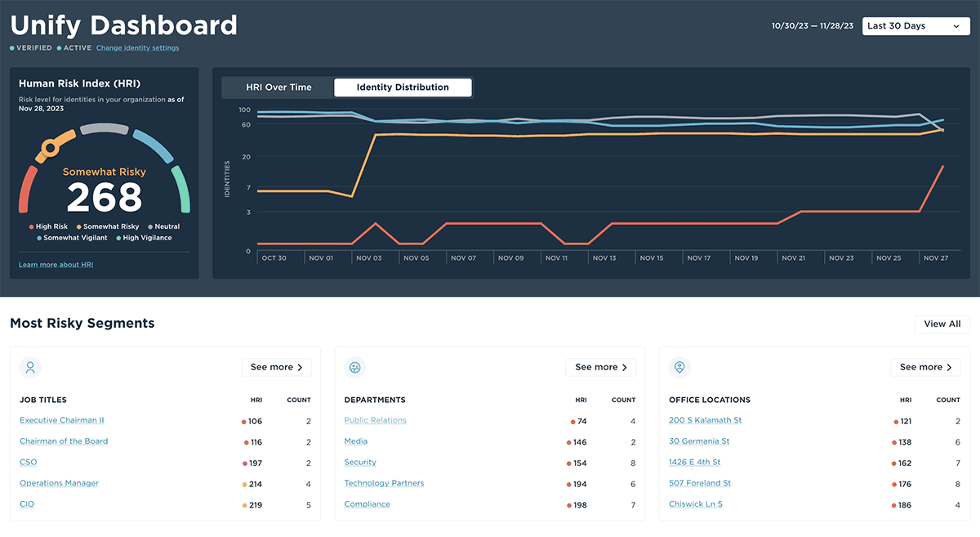Click the Unify Dashboard title

(124, 25)
